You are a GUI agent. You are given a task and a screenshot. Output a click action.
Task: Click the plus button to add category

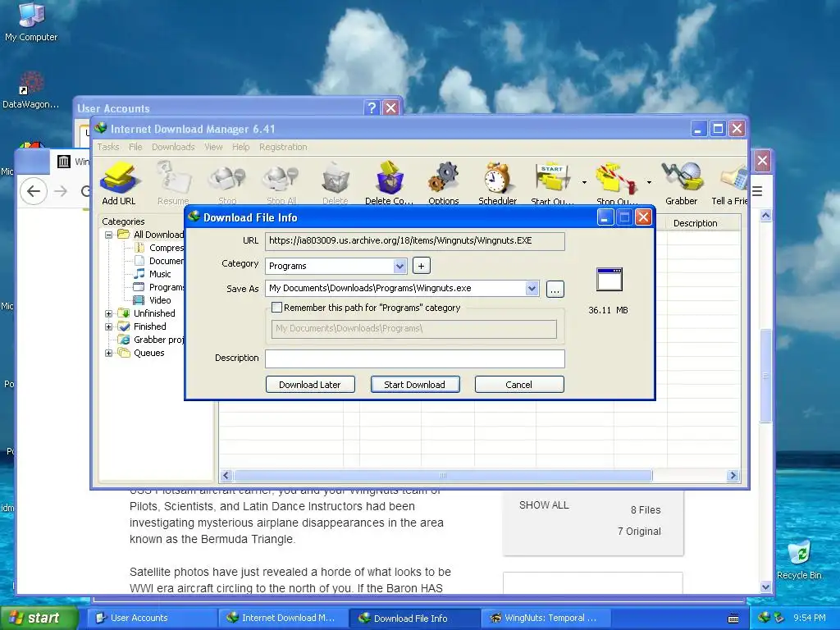pyautogui.click(x=421, y=266)
